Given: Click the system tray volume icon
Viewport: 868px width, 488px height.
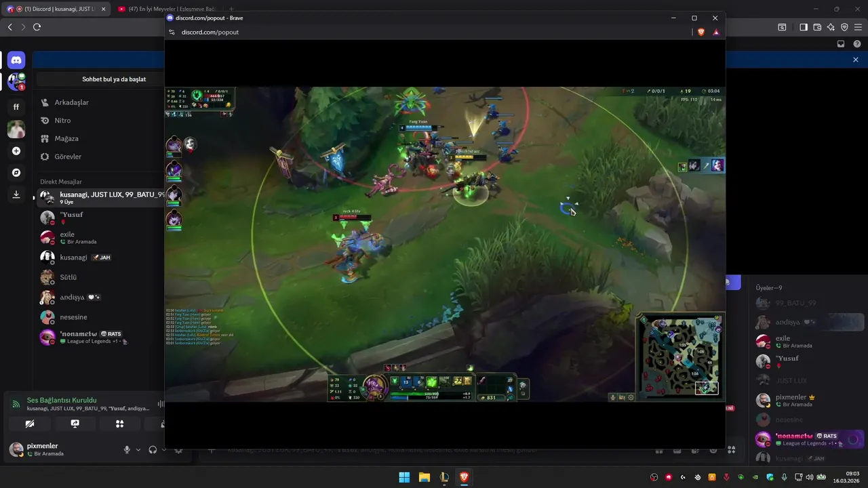Looking at the screenshot, I should (808, 477).
